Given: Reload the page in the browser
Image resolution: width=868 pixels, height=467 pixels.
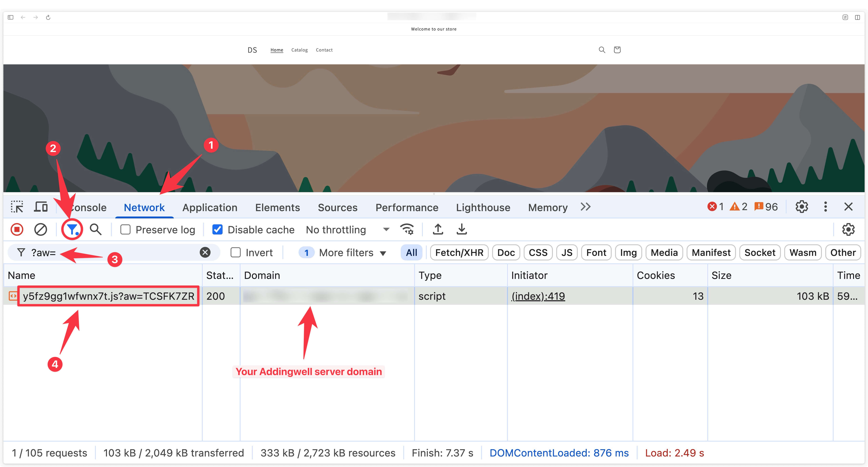Looking at the screenshot, I should point(48,17).
